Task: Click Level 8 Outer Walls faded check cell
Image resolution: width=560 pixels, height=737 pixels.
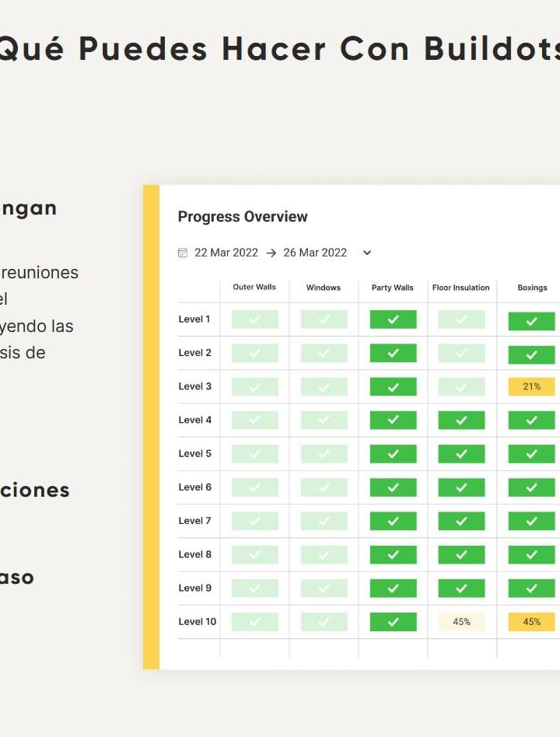Action: tap(255, 554)
